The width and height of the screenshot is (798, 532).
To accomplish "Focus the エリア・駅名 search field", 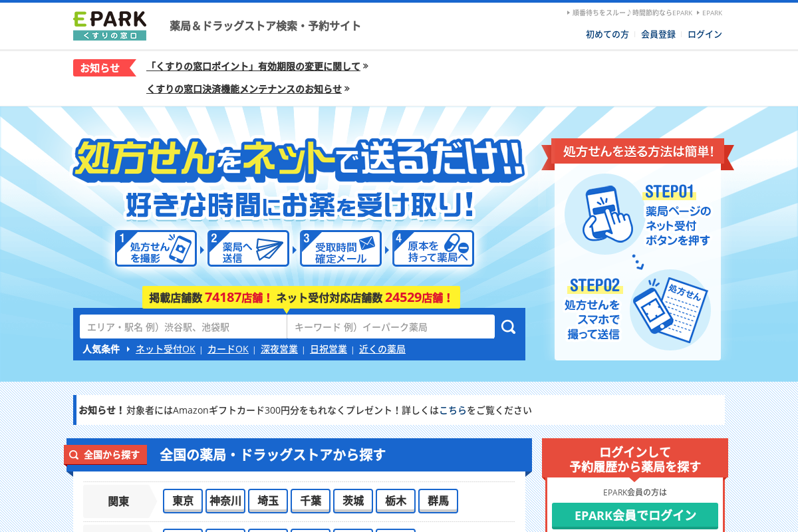I will coord(184,327).
